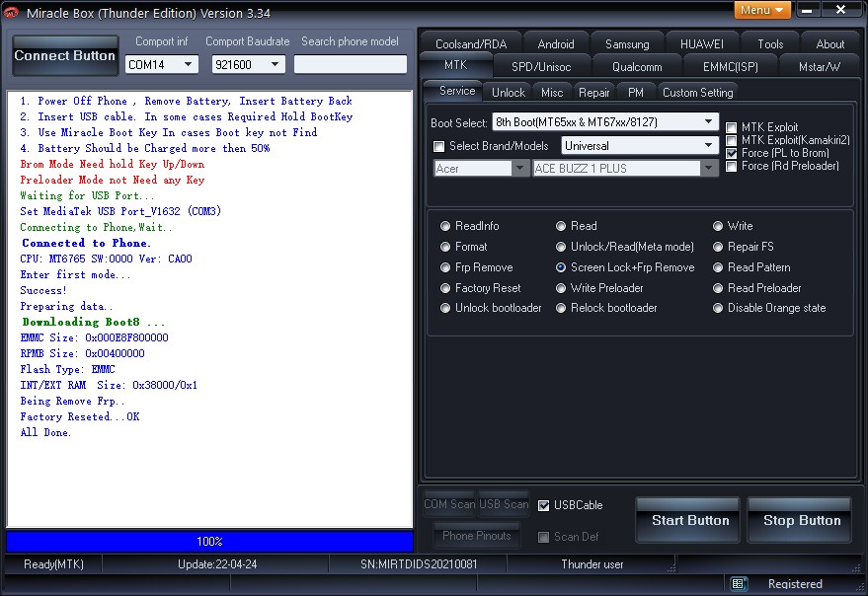Click the COM Scan button
This screenshot has width=868, height=596.
[x=449, y=504]
